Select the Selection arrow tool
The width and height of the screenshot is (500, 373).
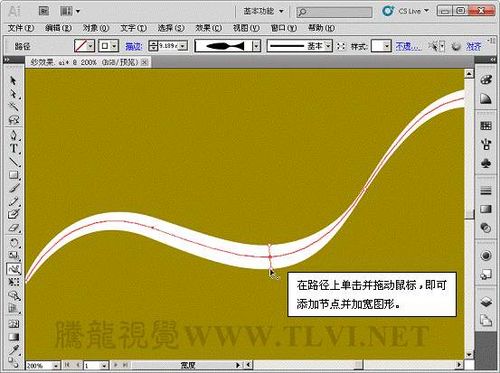click(13, 81)
